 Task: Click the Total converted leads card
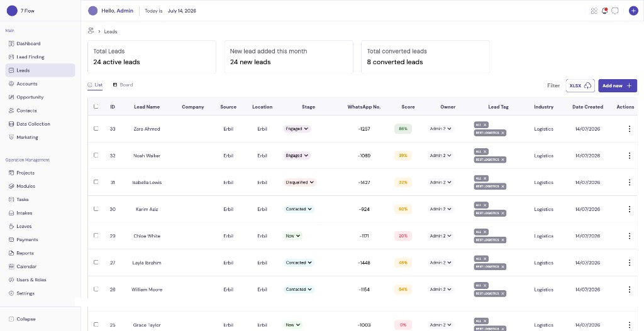click(426, 57)
